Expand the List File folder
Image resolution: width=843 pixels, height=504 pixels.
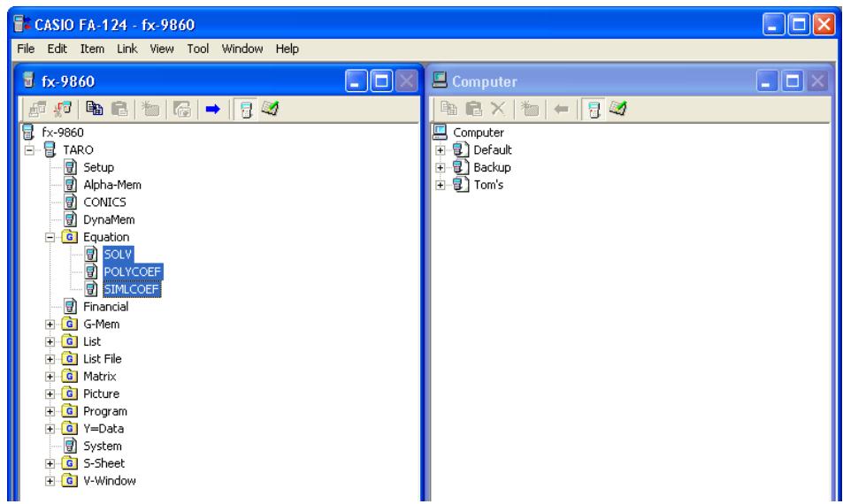[x=50, y=359]
